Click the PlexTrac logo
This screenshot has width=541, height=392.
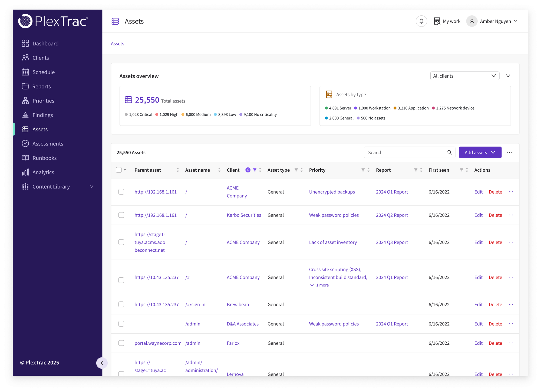click(53, 21)
